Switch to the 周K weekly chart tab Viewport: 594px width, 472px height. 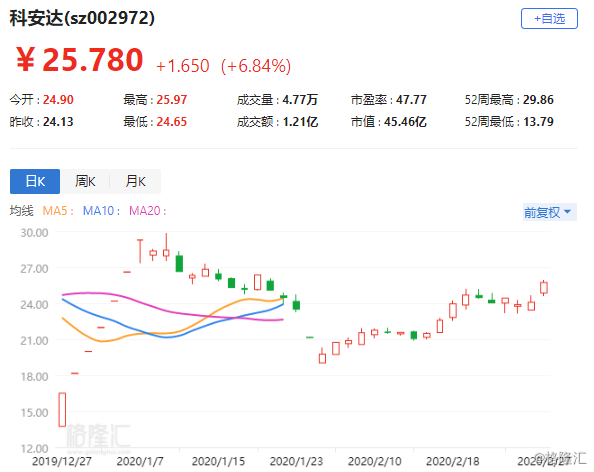click(x=85, y=181)
